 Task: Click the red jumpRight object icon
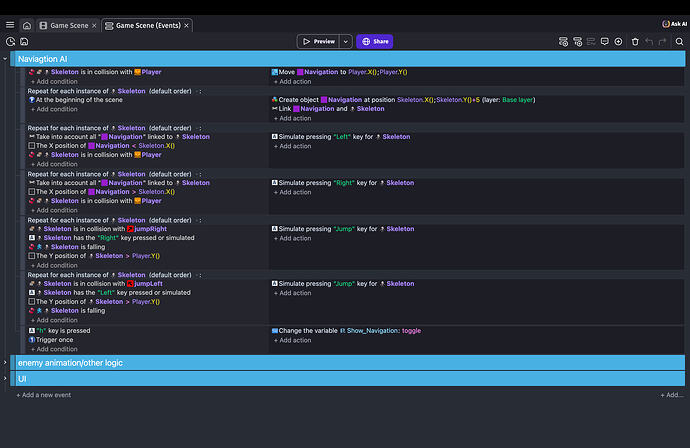pos(130,229)
